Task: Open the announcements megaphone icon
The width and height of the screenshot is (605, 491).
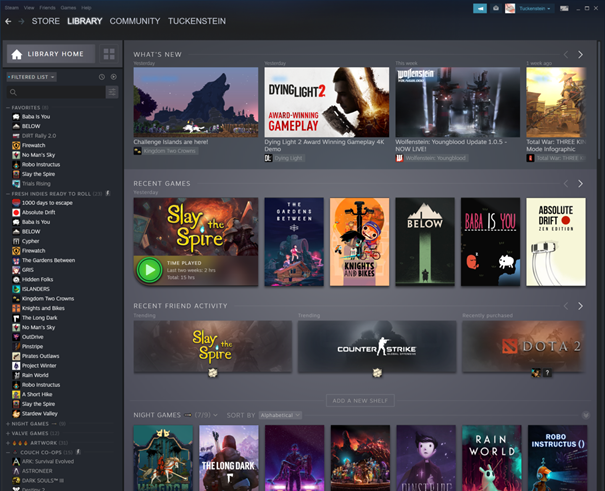Action: tap(480, 8)
